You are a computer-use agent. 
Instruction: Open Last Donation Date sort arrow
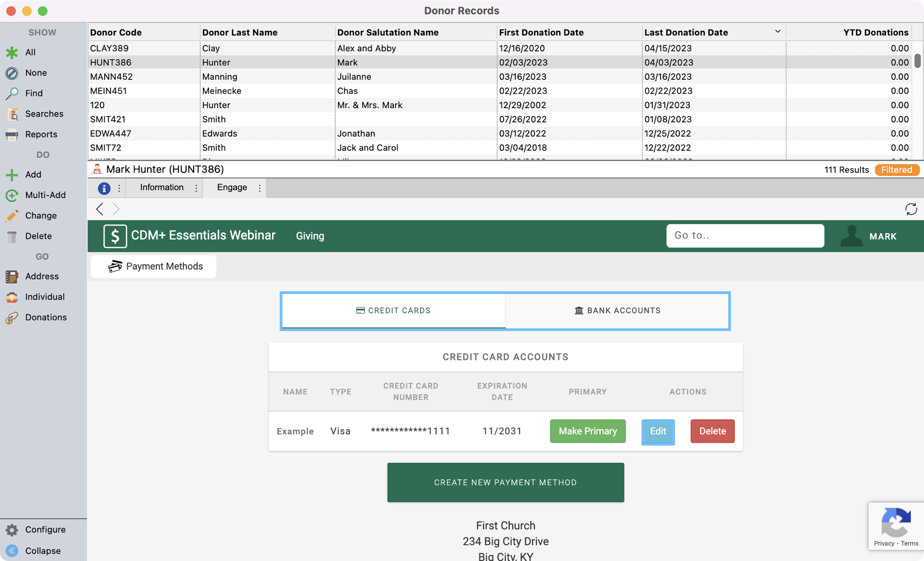pyautogui.click(x=777, y=32)
